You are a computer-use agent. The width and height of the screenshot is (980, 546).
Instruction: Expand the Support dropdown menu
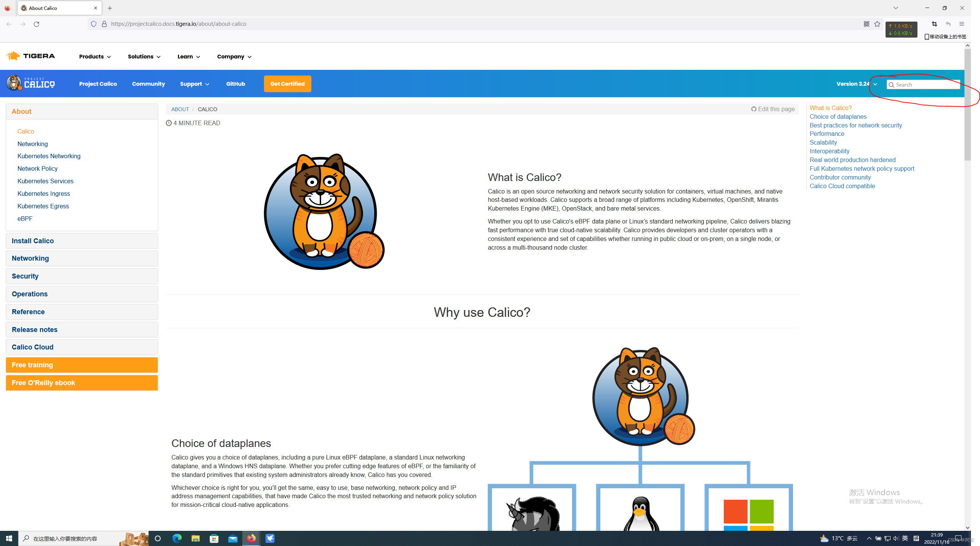195,84
